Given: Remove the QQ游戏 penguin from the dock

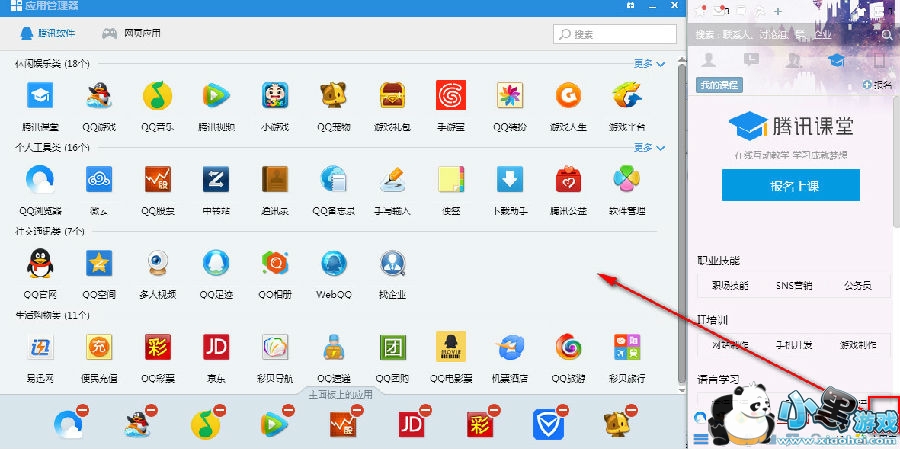Looking at the screenshot, I should click(x=151, y=410).
